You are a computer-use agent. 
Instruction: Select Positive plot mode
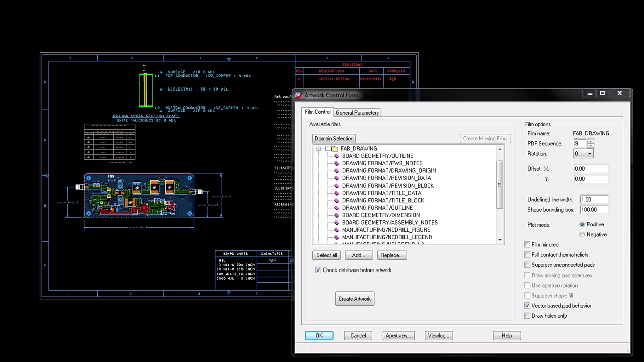[x=582, y=225]
